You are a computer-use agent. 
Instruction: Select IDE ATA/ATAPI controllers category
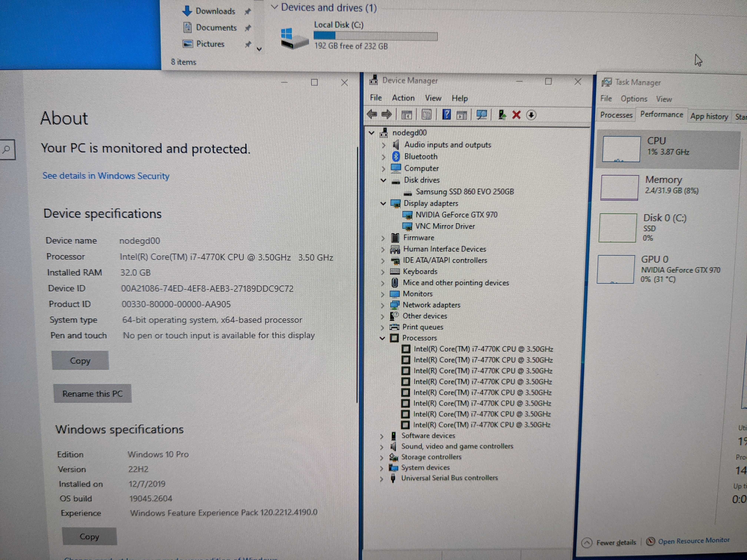pyautogui.click(x=445, y=260)
